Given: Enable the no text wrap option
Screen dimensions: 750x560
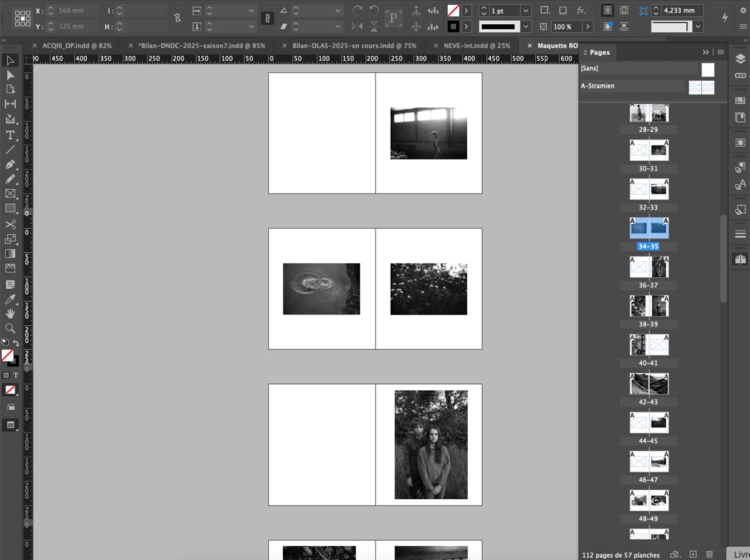Looking at the screenshot, I should (x=607, y=10).
